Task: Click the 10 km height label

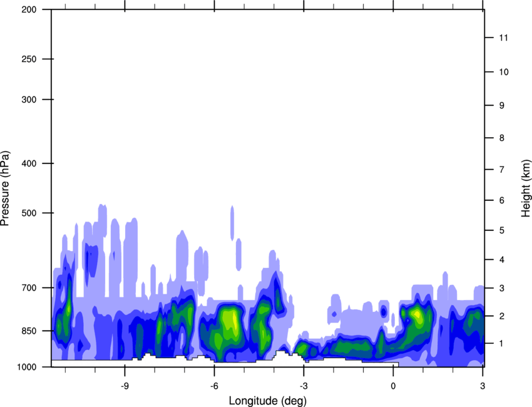Action: (504, 72)
